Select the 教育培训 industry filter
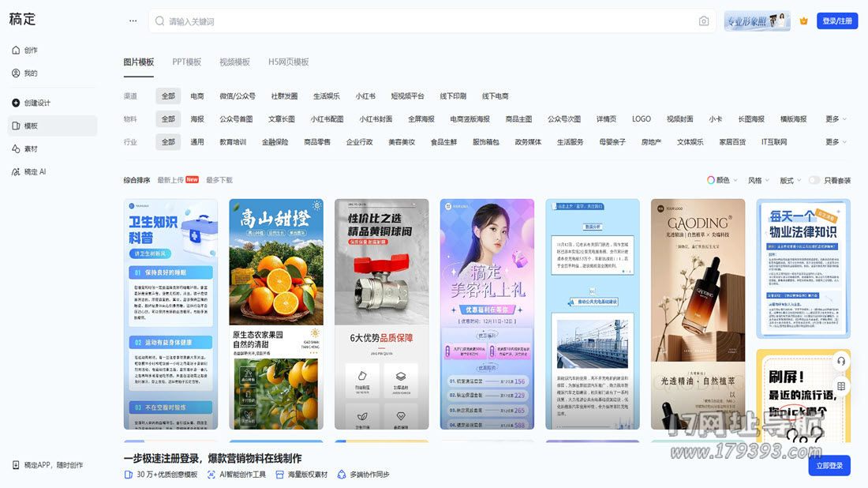 click(x=232, y=142)
